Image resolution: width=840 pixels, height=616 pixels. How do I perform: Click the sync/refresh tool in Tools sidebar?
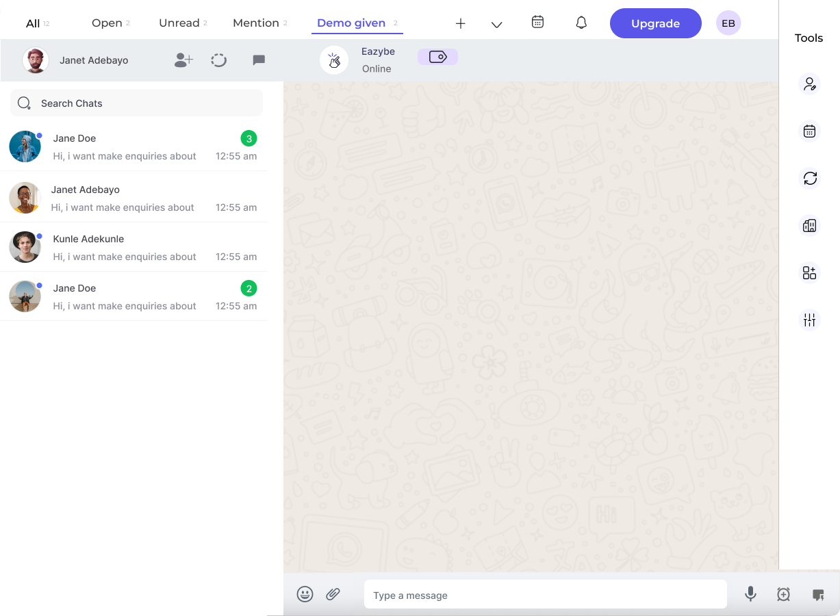[809, 179]
